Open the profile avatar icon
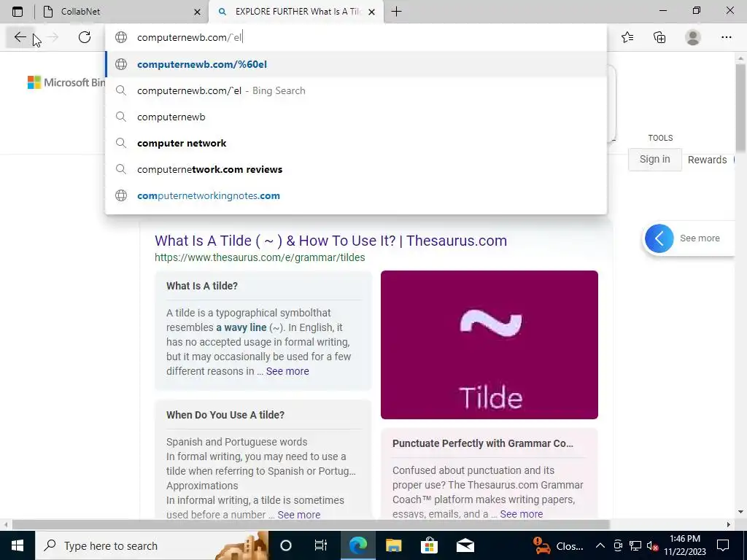747x560 pixels. [693, 37]
